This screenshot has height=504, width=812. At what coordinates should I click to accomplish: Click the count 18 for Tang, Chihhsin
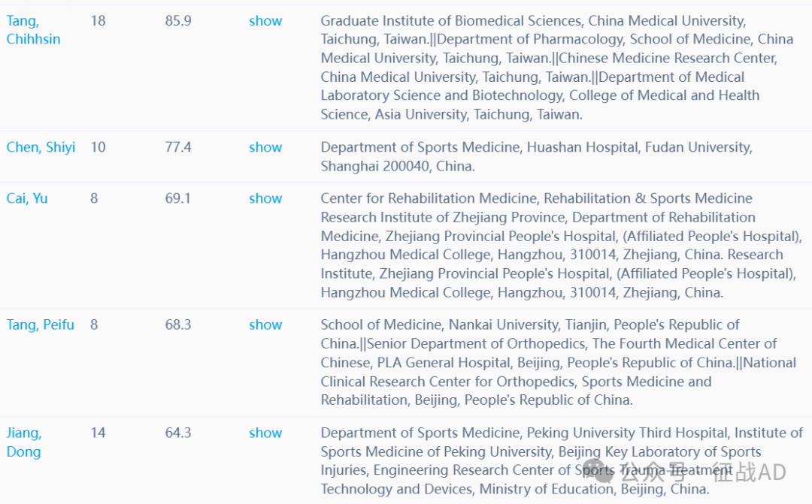tap(98, 21)
